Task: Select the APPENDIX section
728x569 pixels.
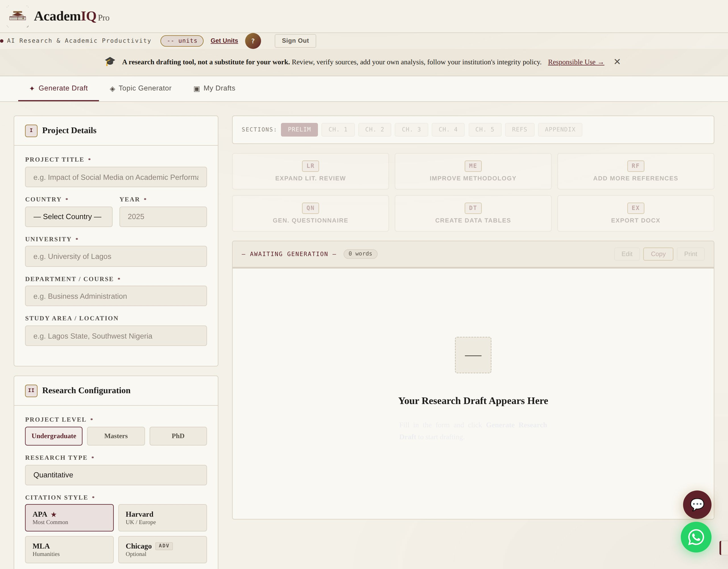Action: [560, 130]
